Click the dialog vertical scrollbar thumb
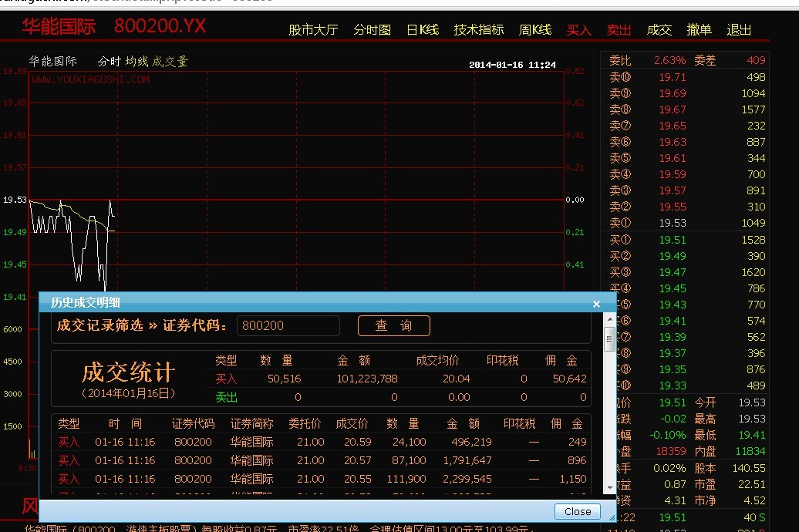 tap(609, 339)
